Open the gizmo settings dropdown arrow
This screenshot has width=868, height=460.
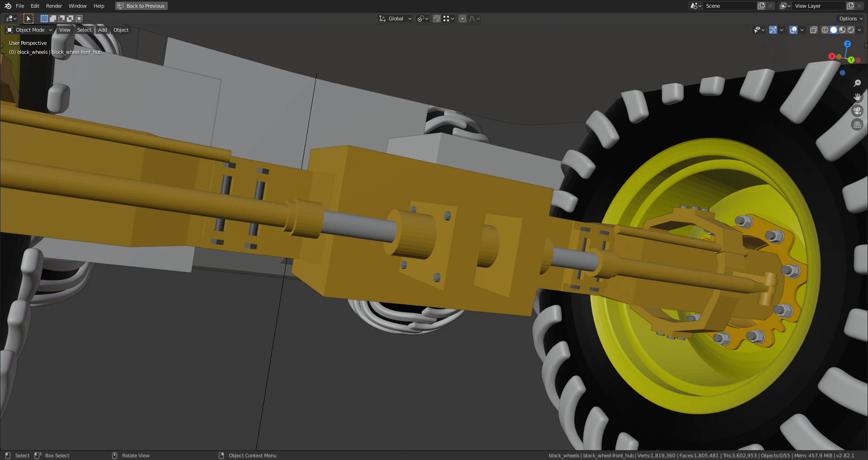tap(782, 30)
